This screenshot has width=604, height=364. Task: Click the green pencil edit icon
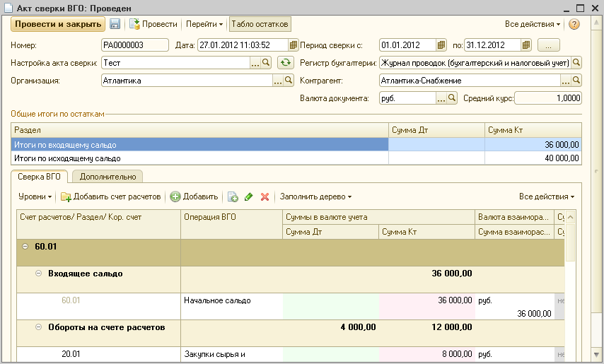[248, 196]
